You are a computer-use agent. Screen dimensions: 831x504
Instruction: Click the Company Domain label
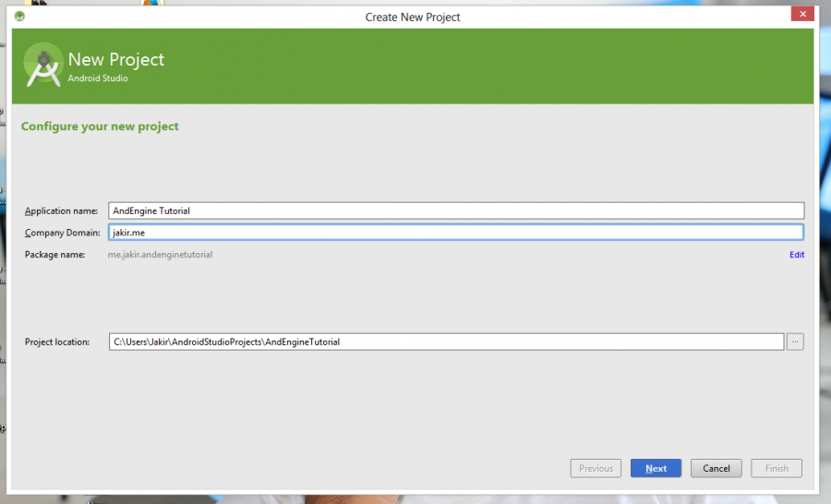61,234
